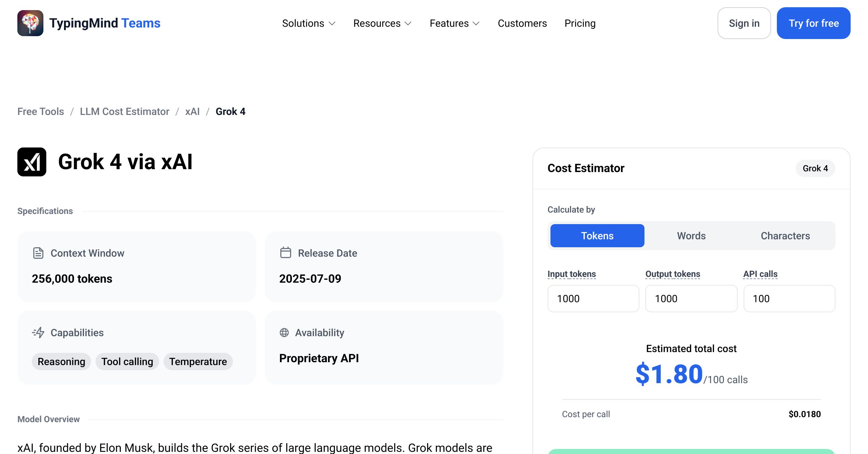Expand the Solutions dropdown chevron
The height and width of the screenshot is (454, 868).
tap(332, 23)
